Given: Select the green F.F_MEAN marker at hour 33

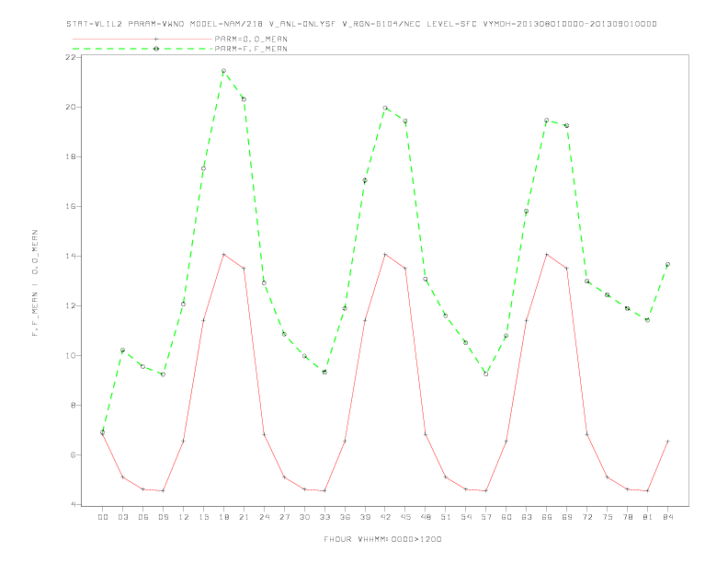Looking at the screenshot, I should (x=324, y=372).
